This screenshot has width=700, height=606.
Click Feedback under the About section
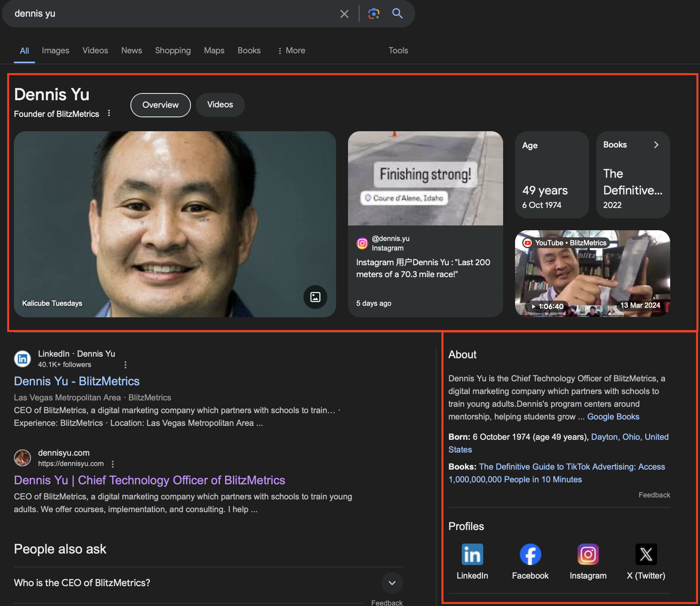click(x=654, y=495)
